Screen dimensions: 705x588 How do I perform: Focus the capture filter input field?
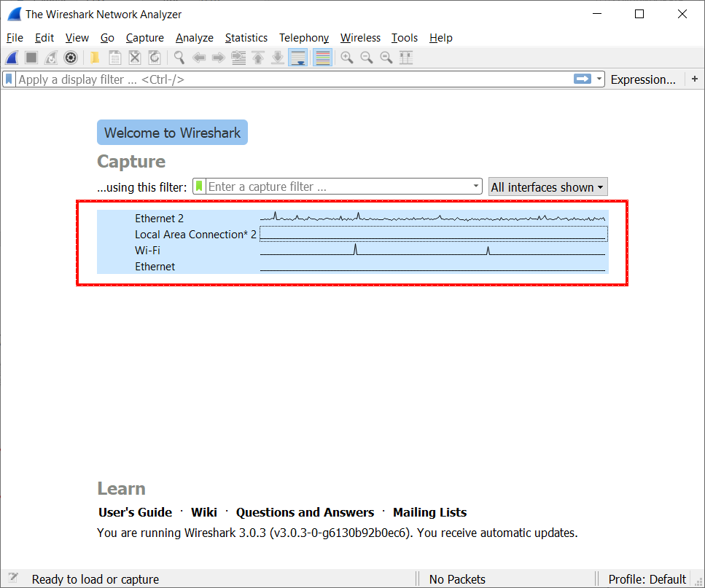338,186
